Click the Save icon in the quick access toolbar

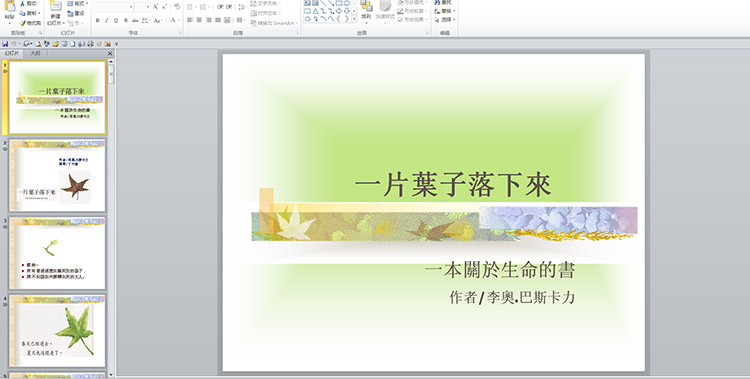tap(5, 44)
